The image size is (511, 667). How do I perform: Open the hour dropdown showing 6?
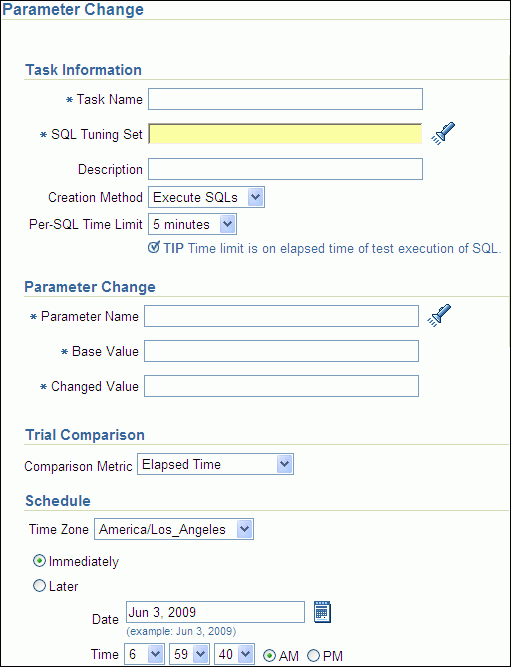pos(144,654)
